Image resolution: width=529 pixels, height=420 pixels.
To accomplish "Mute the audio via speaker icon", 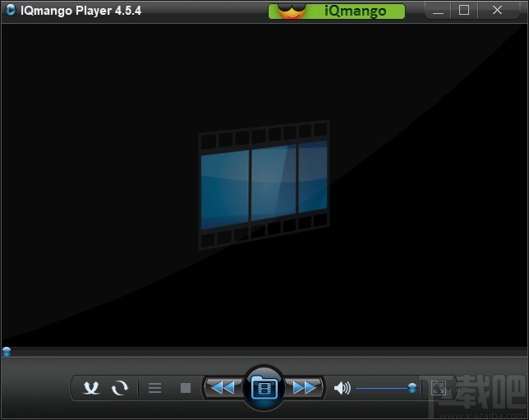I will tap(342, 388).
